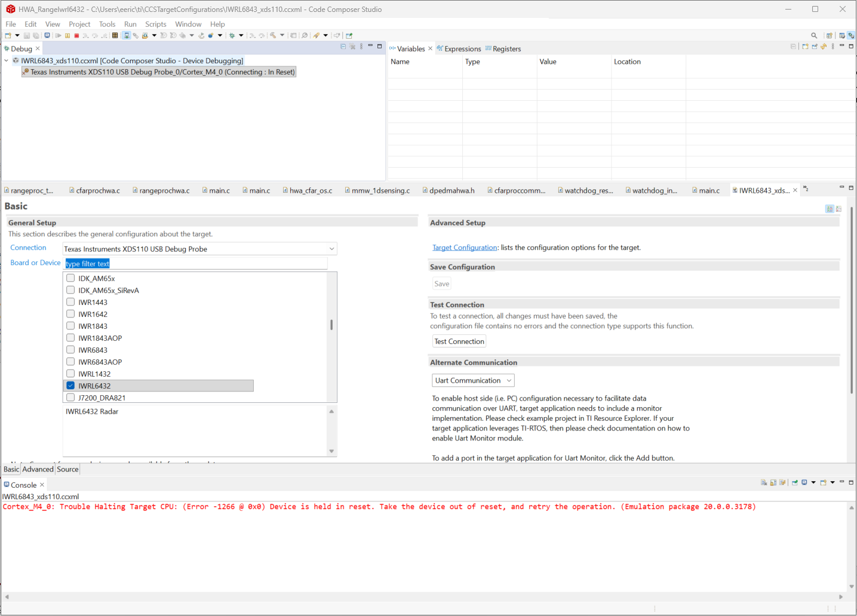
Task: Click the magnifier Search icon at top right
Action: pos(814,36)
